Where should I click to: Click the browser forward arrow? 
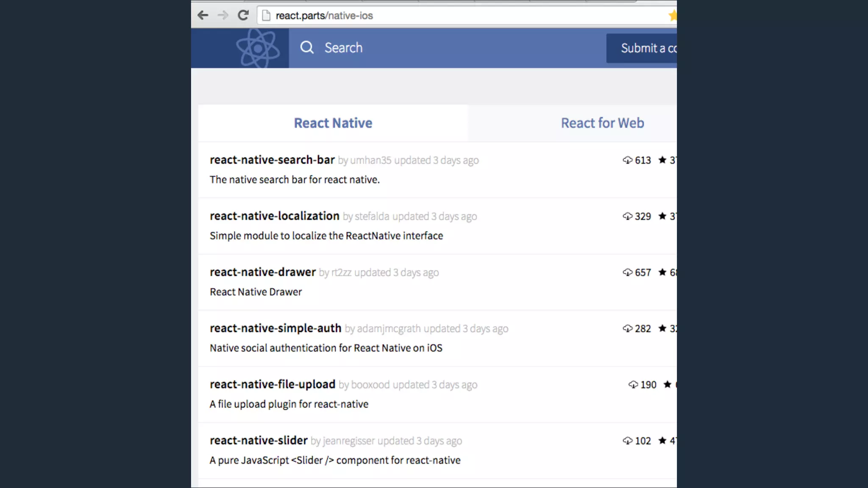223,16
